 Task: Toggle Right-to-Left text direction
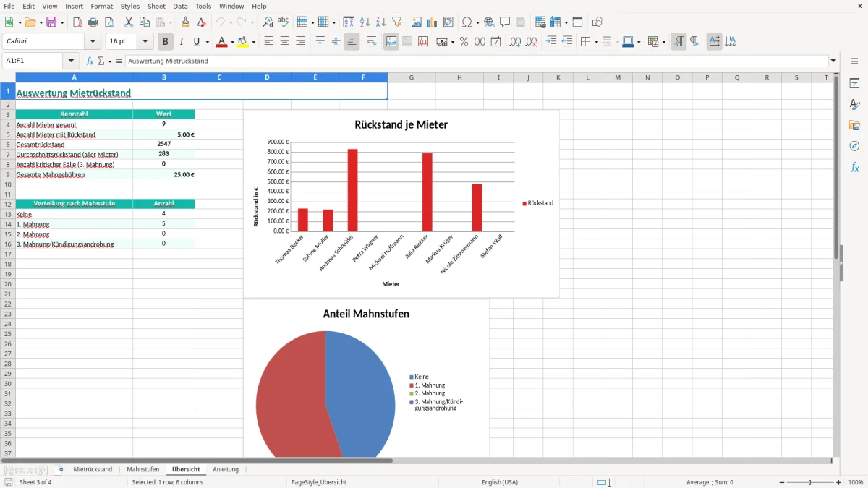694,42
